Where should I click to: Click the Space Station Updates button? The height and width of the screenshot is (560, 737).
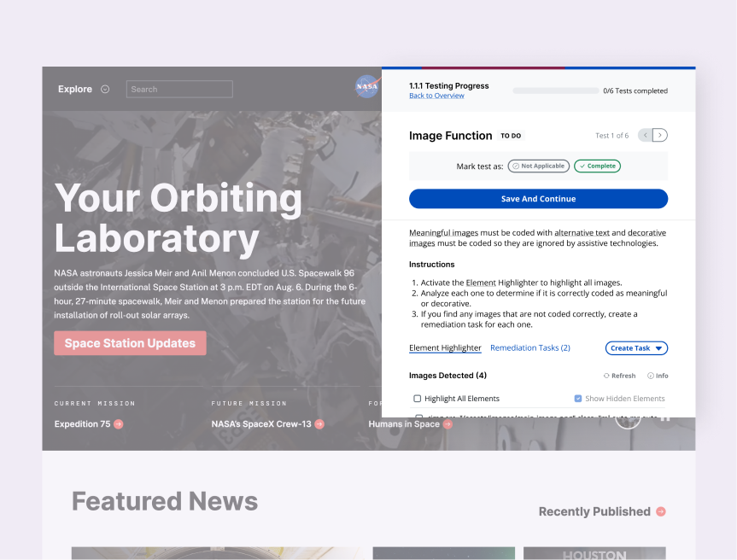pyautogui.click(x=130, y=343)
